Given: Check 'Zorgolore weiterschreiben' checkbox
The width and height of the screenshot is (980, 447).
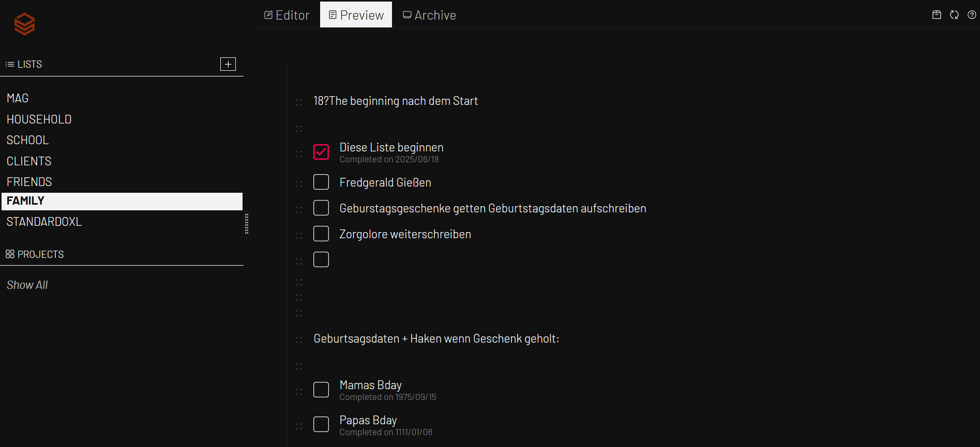Looking at the screenshot, I should point(321,234).
